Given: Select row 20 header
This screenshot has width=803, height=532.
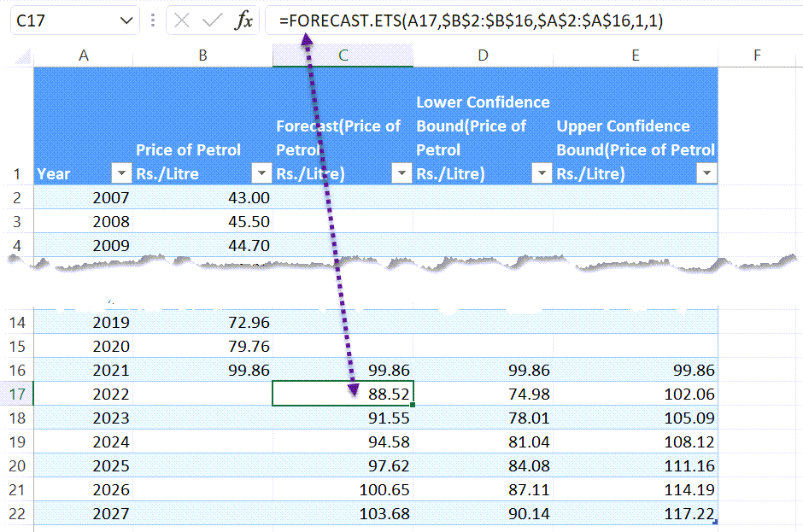Looking at the screenshot, I should 17,465.
